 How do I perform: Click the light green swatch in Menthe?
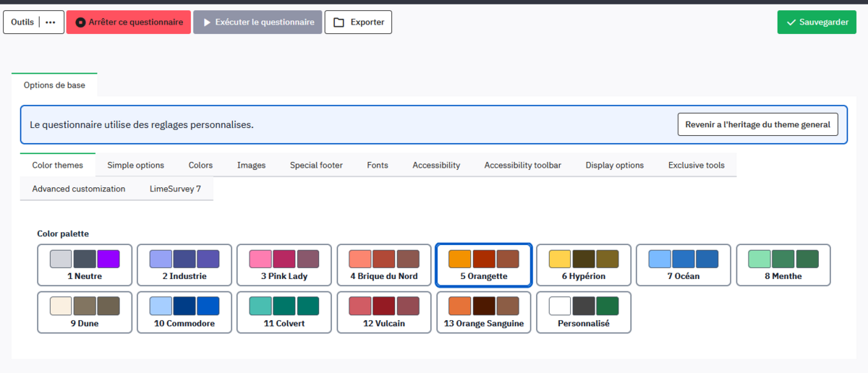click(759, 259)
